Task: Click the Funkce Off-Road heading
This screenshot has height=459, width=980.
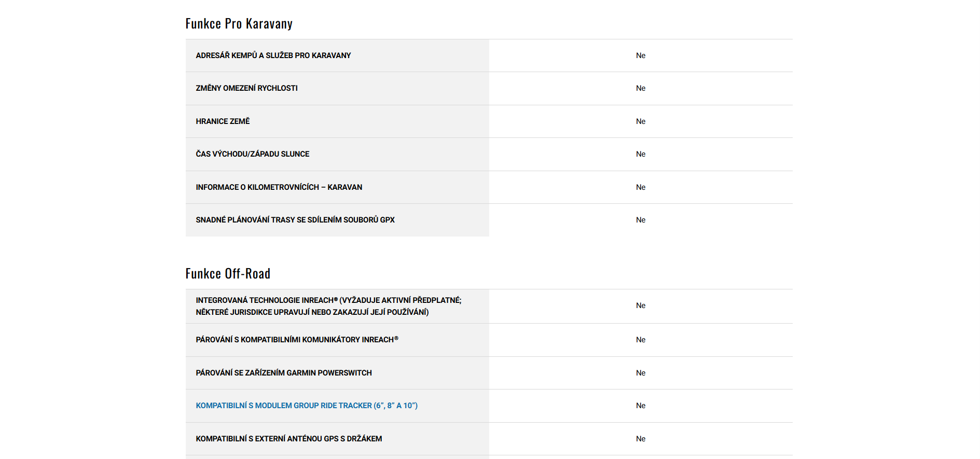Action: tap(228, 274)
